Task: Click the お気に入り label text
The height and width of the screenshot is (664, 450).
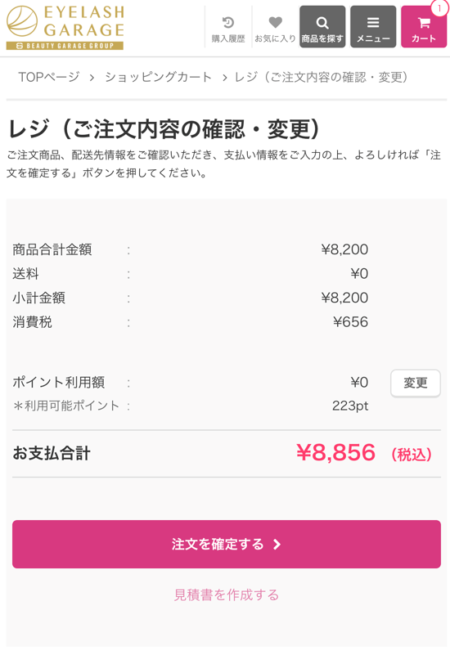Action: [275, 39]
